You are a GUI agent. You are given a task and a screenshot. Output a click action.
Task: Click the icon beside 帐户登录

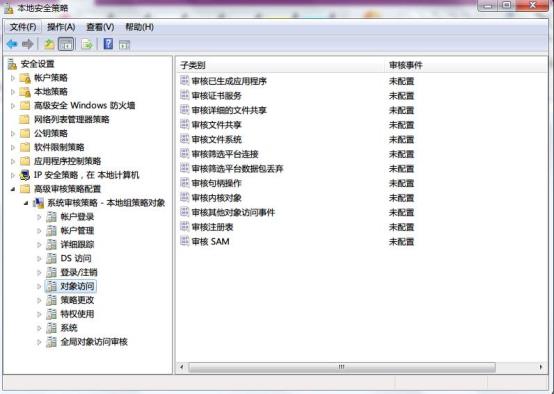[x=51, y=217]
